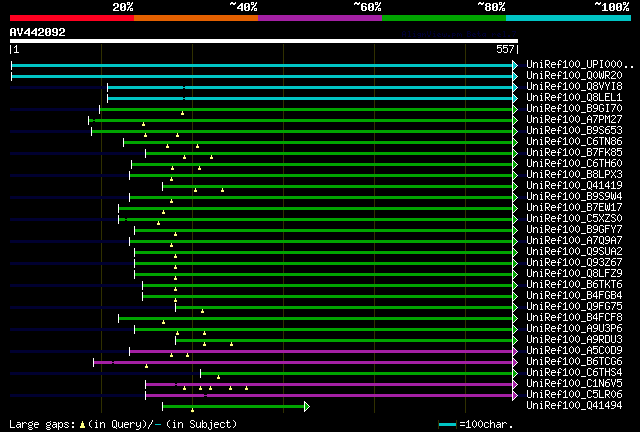Select the UniRef100_B9S653 label

click(574, 131)
